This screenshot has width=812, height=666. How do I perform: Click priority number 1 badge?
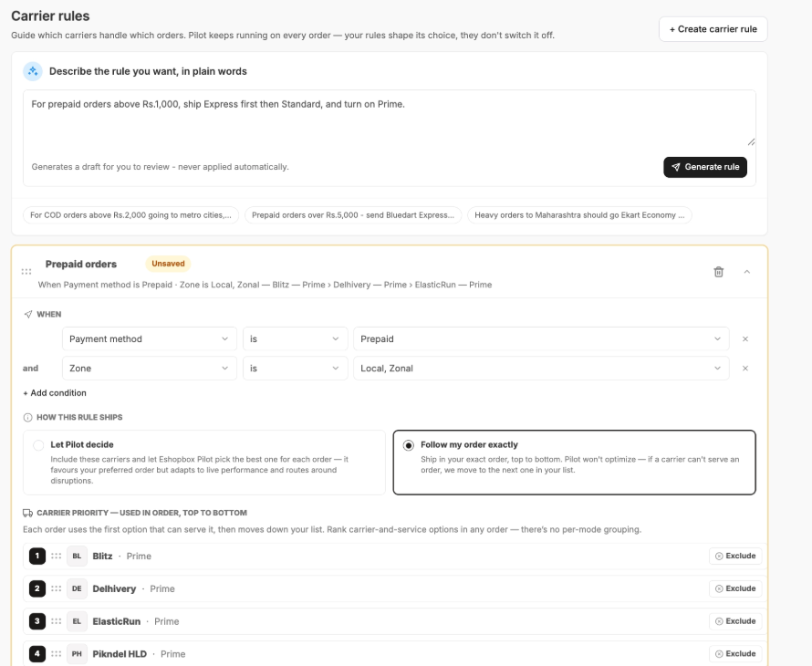(x=37, y=557)
